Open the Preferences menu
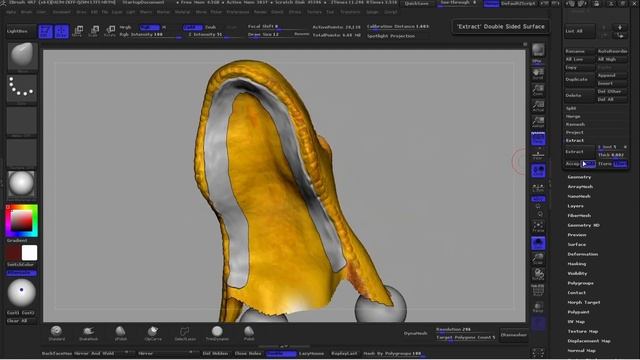640x360 pixels. [238, 12]
